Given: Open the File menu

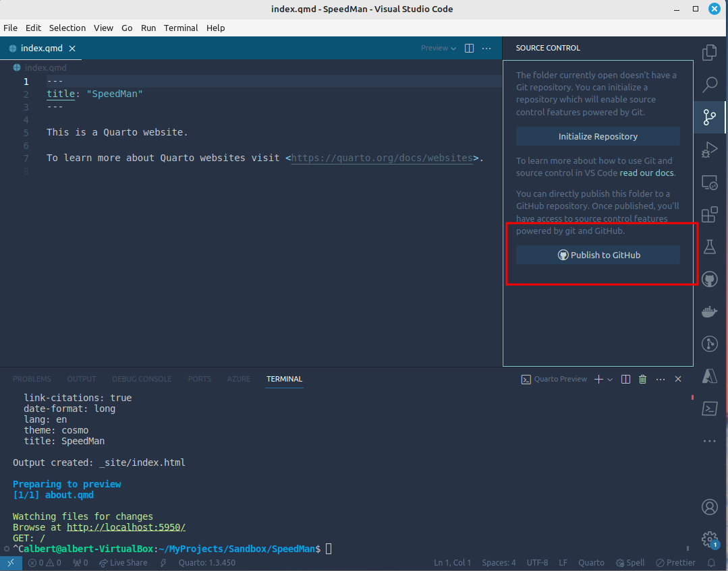Looking at the screenshot, I should pos(10,28).
